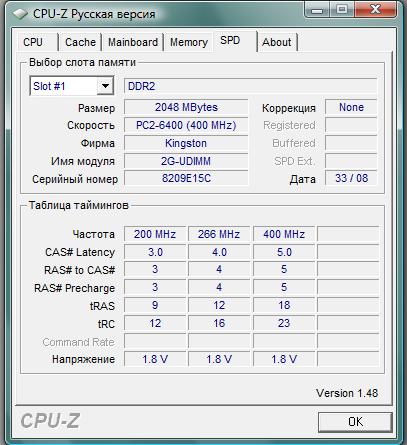Open the About tab
Viewport: 407px width, 445px height.
tap(277, 42)
